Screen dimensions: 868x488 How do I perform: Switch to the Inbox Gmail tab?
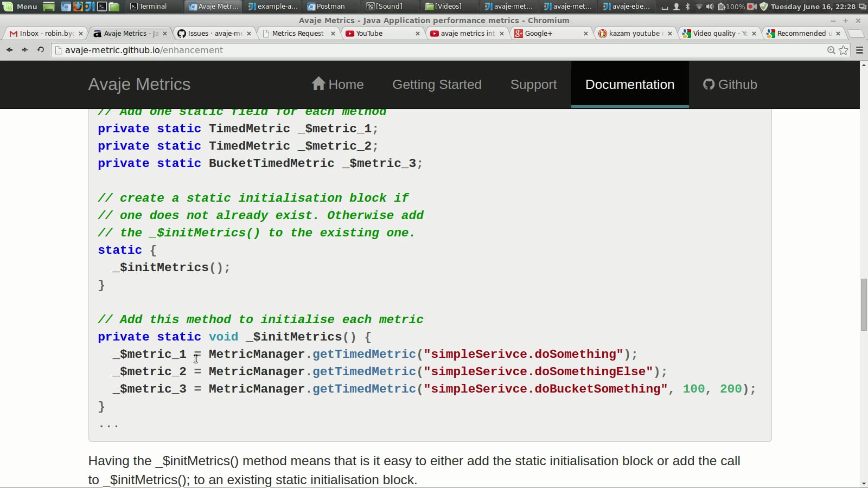(42, 34)
